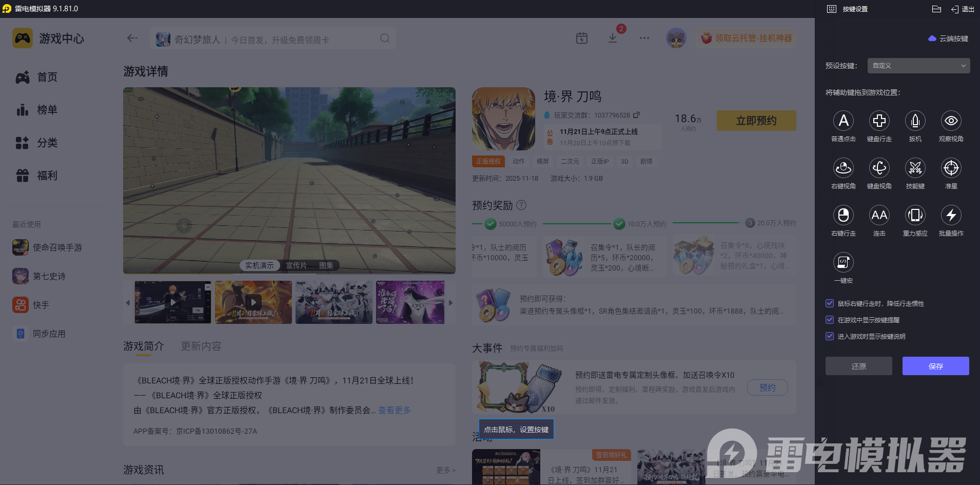Select the 普通点击 tap key icon
Viewport: 980px width, 485px height.
[x=843, y=121]
